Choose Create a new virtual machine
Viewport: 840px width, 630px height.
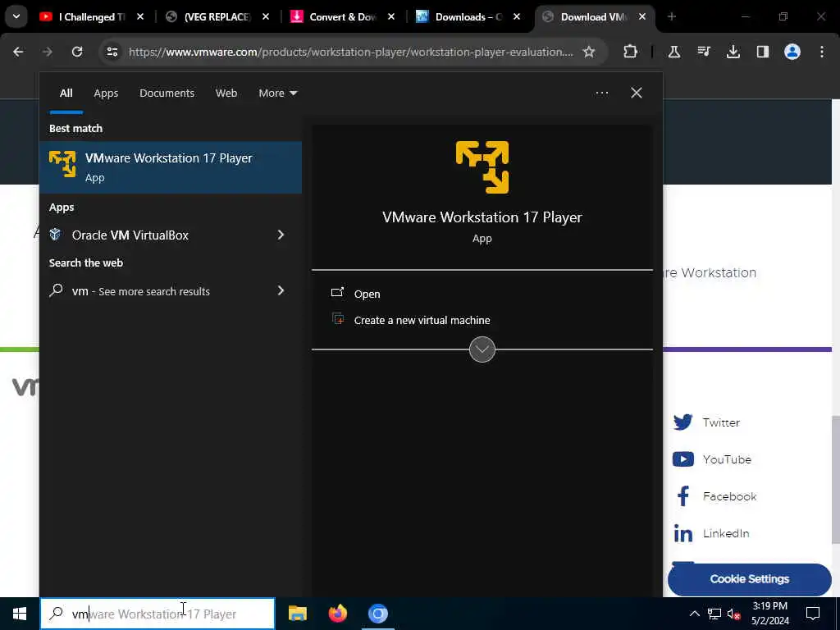pyautogui.click(x=422, y=321)
